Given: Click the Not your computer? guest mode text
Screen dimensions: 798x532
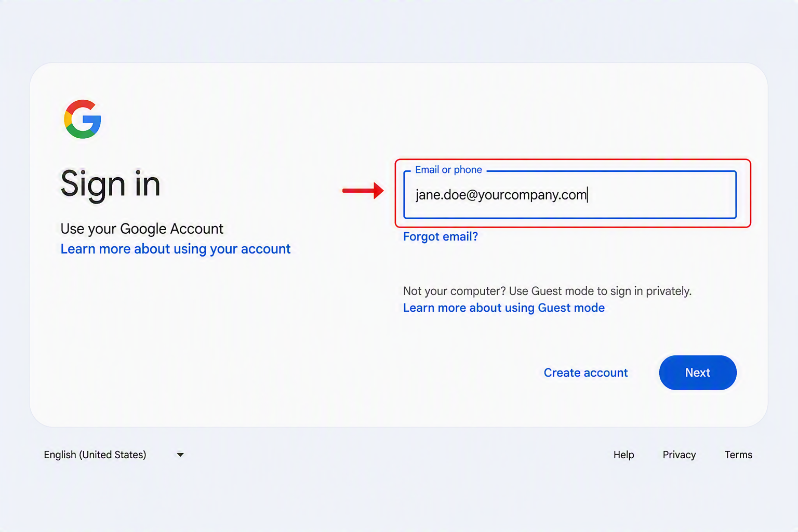Looking at the screenshot, I should click(x=547, y=291).
